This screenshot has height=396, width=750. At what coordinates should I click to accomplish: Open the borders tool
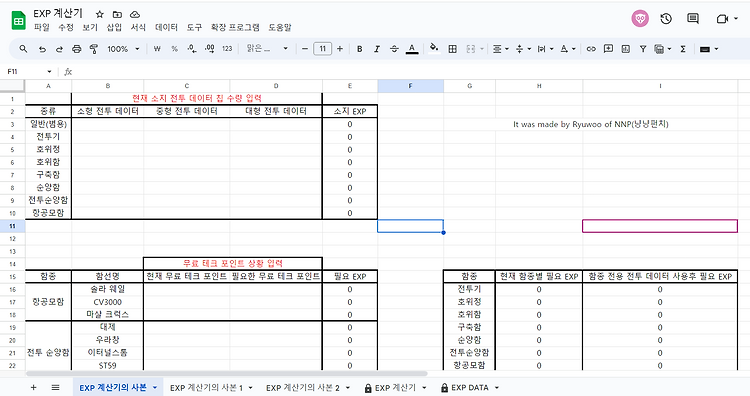click(452, 49)
